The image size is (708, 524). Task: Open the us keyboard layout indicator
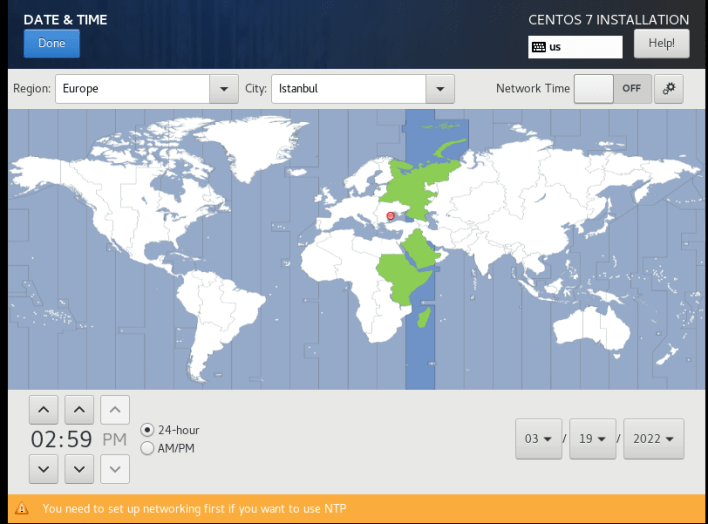tap(575, 47)
